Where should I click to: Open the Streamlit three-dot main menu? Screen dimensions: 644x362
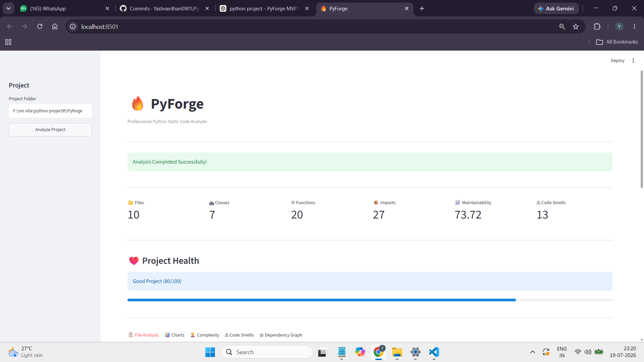pos(633,61)
